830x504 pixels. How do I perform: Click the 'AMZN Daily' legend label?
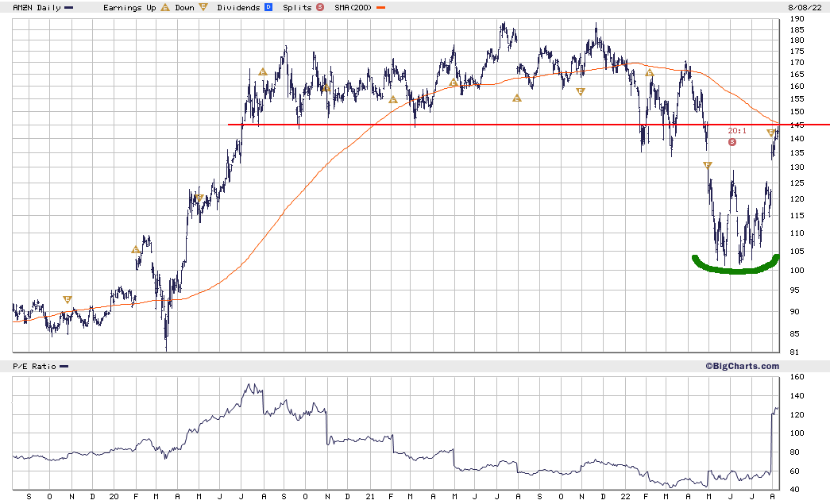pos(37,7)
